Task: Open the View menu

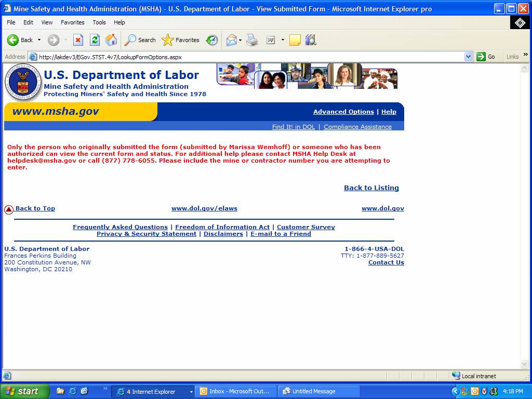Action: tap(47, 22)
